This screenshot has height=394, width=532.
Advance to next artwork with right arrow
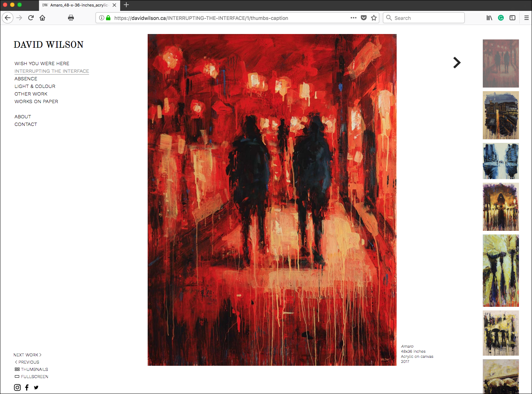457,63
